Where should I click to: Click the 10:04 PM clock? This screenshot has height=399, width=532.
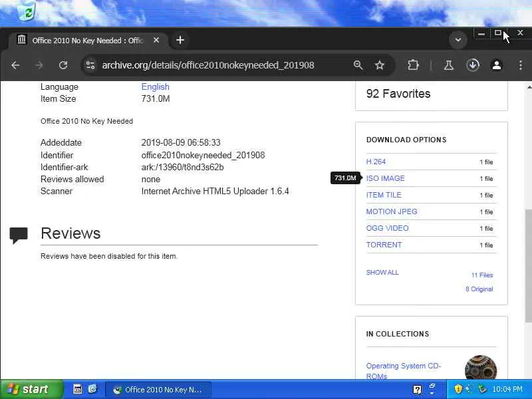tap(507, 389)
